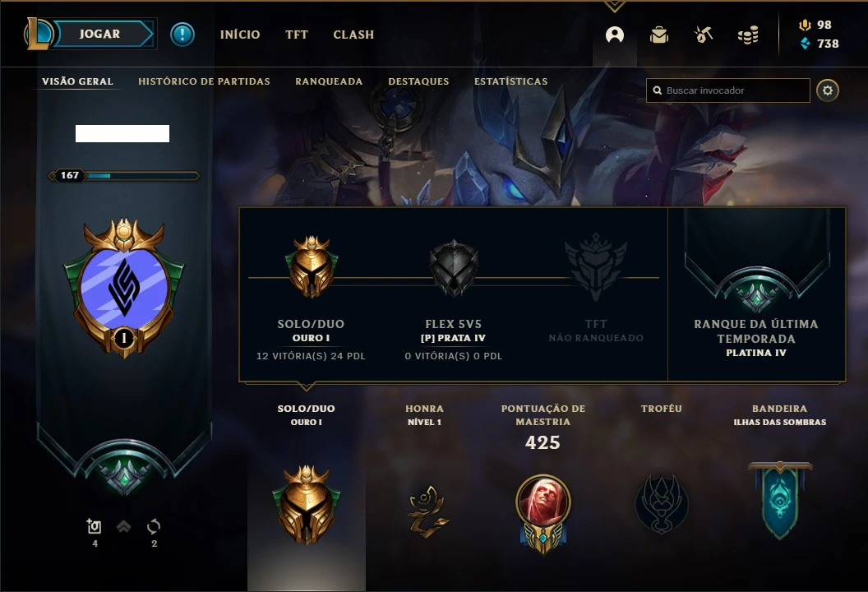Screen dimensions: 868x592
Task: Open CLASH in top navigation
Action: (353, 35)
